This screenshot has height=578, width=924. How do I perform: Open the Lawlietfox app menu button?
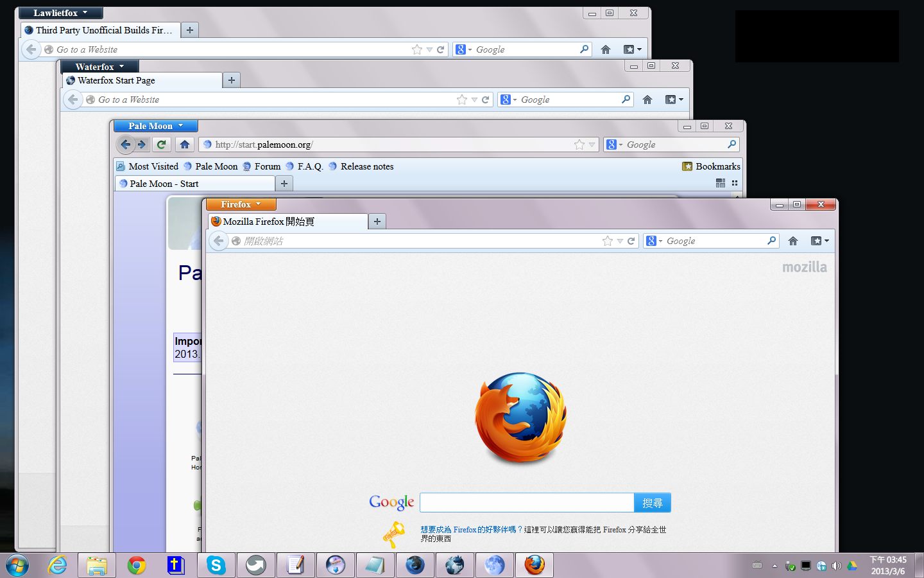pyautogui.click(x=60, y=13)
